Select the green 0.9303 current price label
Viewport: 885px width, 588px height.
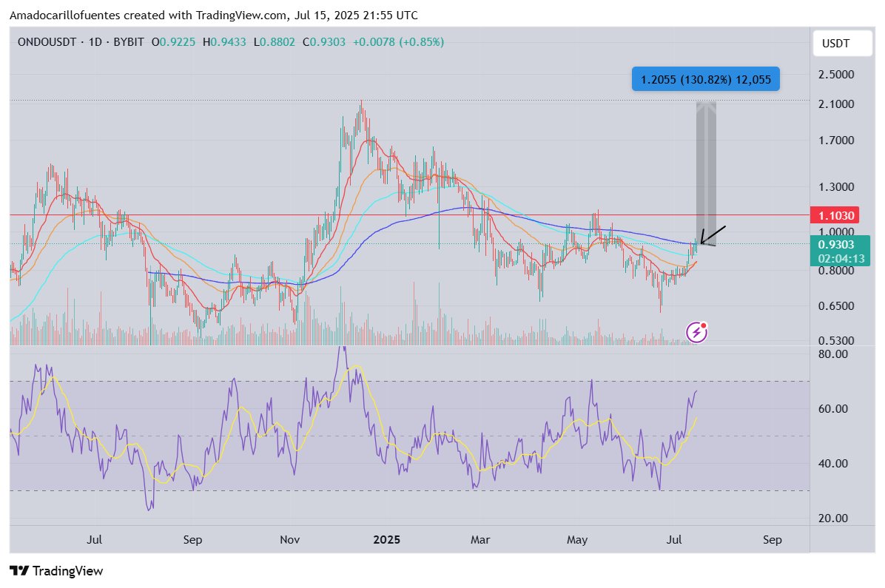click(837, 244)
